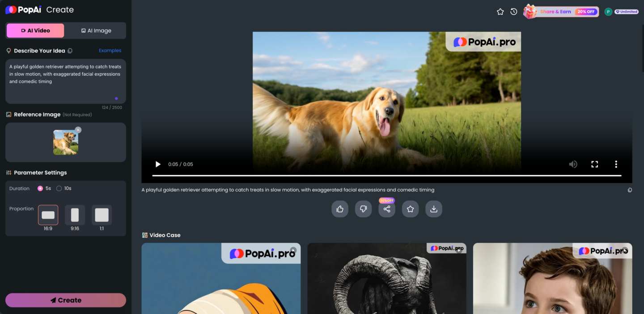Click into the idea description text box
Viewport: 644px width, 314px height.
66,81
